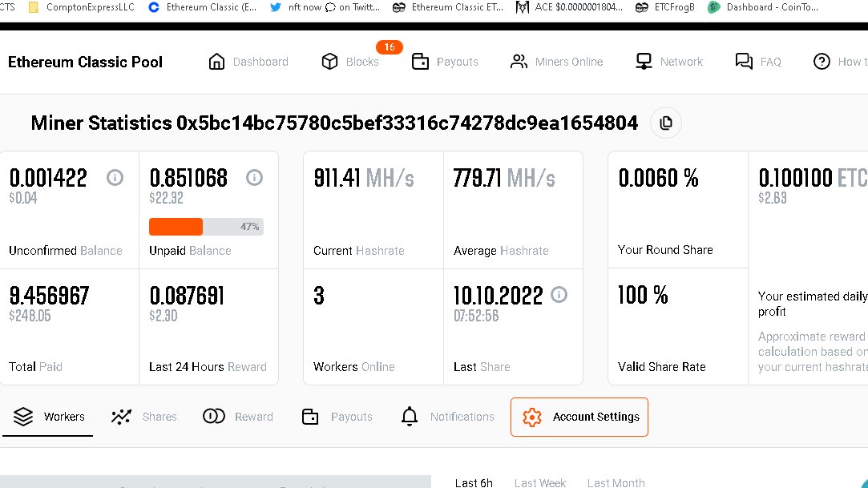Click the estimated profit 0.100100 ETC
Screen dimensions: 868x488
(x=813, y=178)
